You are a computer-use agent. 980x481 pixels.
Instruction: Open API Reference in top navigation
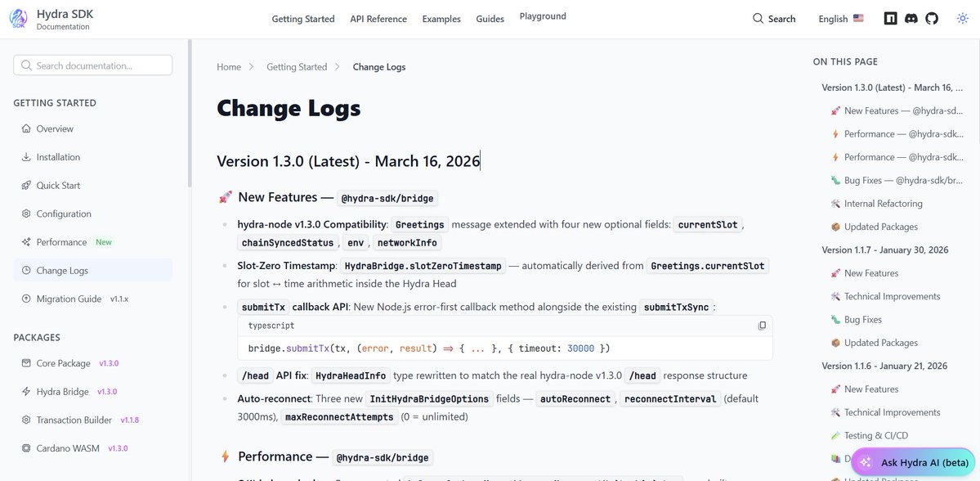[378, 19]
